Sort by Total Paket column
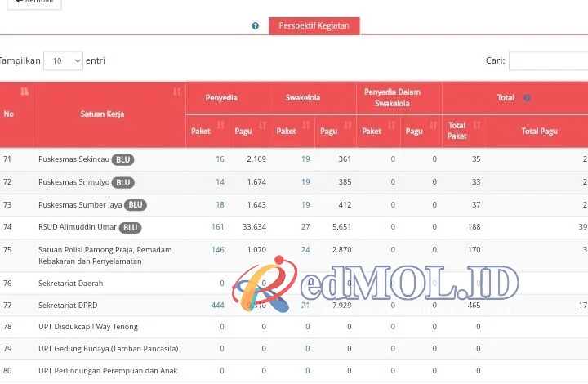 [x=477, y=125]
